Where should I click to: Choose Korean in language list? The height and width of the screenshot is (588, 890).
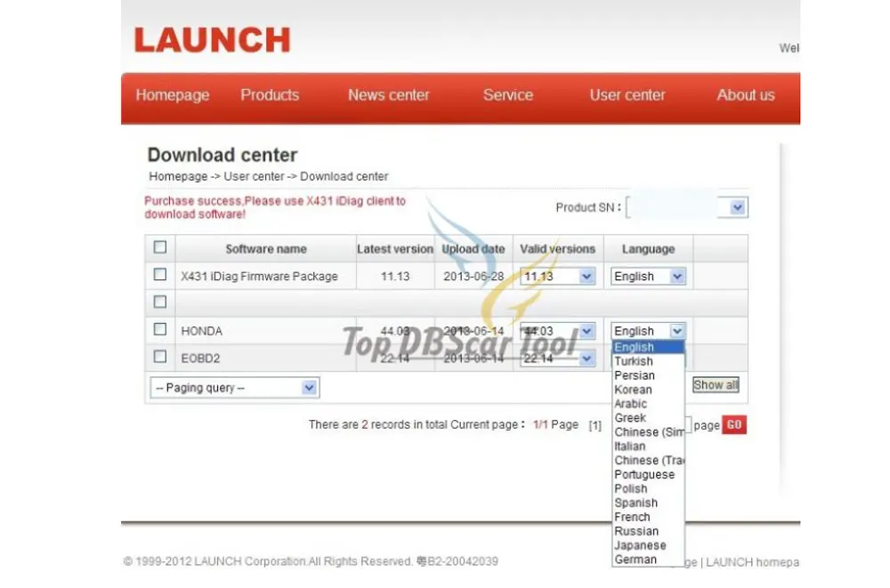pyautogui.click(x=648, y=390)
